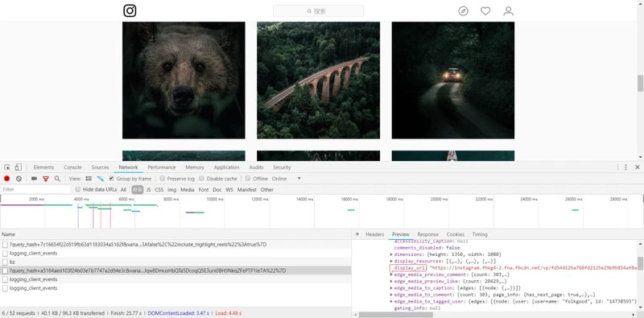Viewport: 644px width, 318px height.
Task: Check the Disable cache option
Action: [x=202, y=178]
